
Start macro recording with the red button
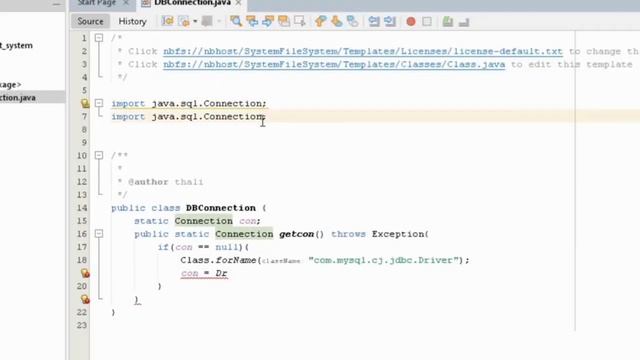[411, 22]
